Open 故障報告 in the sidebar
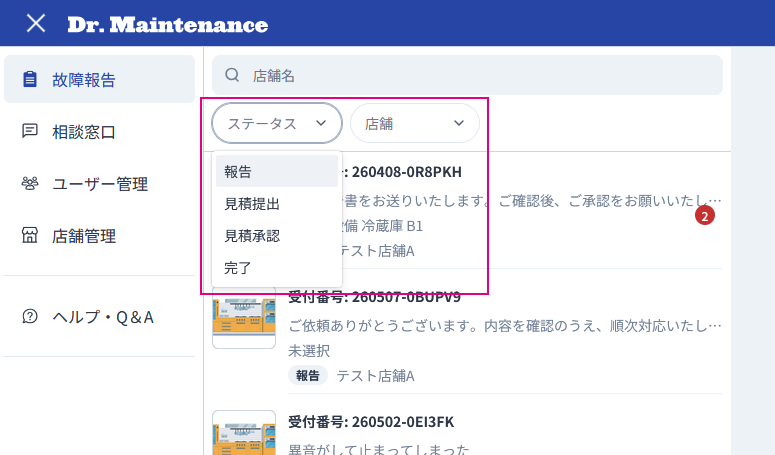The height and width of the screenshot is (455, 775). click(x=99, y=79)
